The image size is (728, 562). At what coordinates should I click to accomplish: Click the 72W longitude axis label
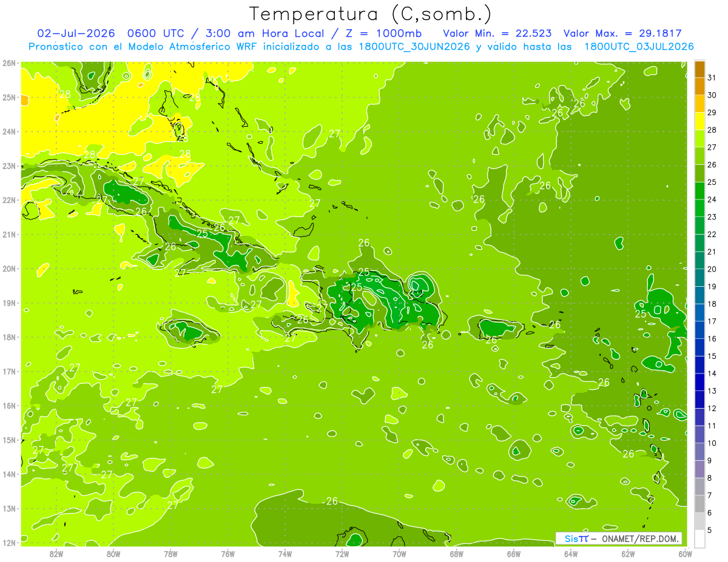[x=342, y=554]
